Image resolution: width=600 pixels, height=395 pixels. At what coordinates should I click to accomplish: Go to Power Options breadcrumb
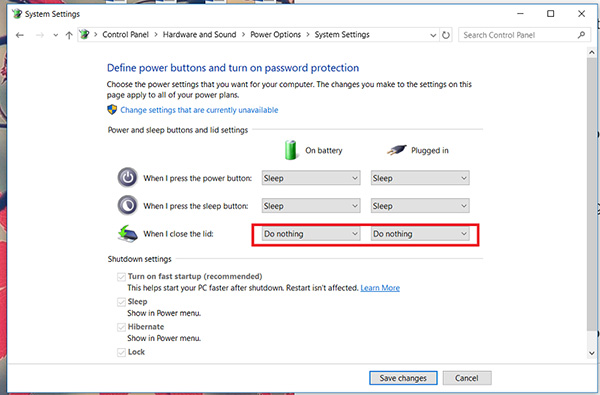pos(276,35)
